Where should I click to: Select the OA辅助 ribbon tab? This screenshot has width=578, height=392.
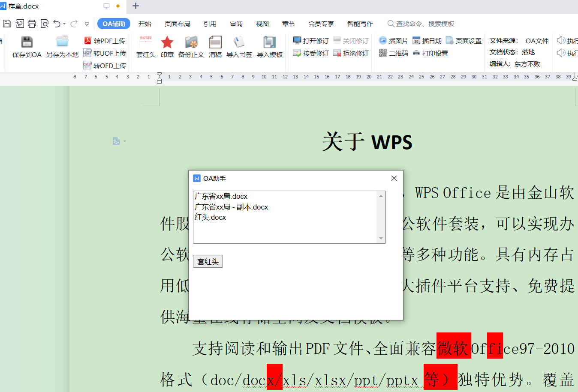pos(114,24)
